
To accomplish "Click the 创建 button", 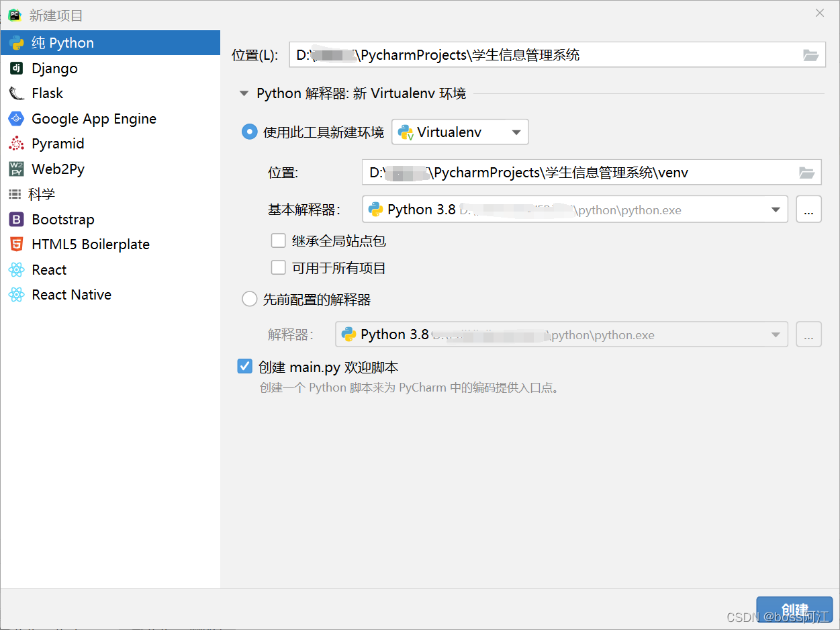I will 794,609.
